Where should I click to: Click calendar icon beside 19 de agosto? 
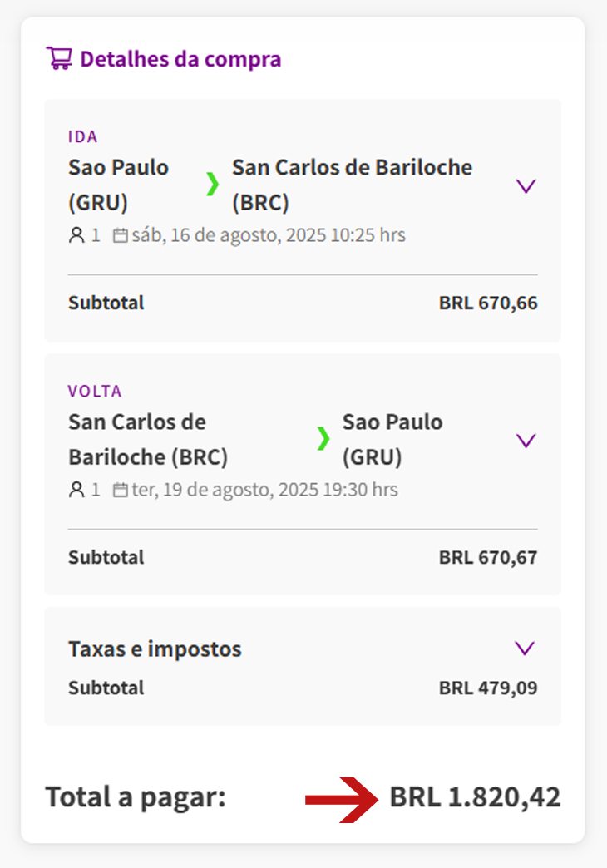[121, 491]
